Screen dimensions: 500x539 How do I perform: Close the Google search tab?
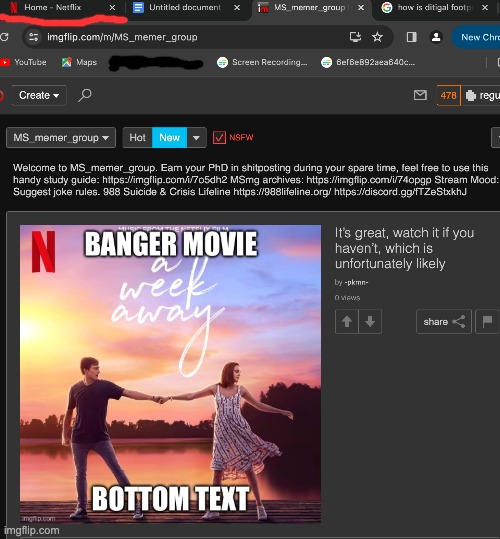coord(485,8)
